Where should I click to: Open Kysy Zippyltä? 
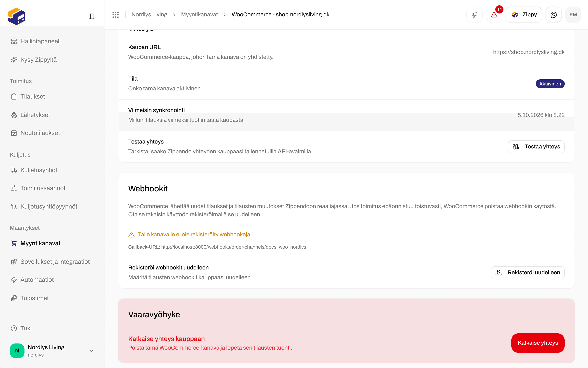click(52, 60)
